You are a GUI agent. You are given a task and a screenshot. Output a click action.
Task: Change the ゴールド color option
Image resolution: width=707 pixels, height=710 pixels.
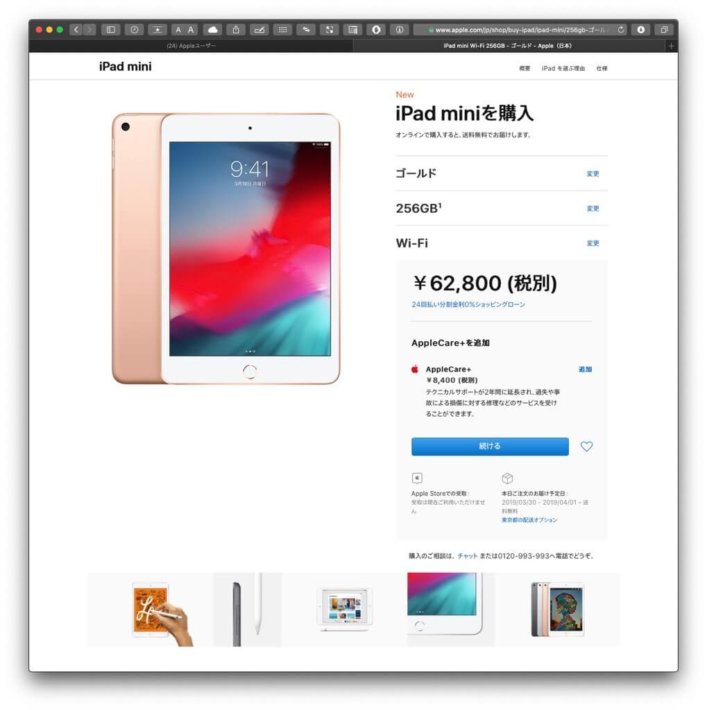pyautogui.click(x=593, y=174)
